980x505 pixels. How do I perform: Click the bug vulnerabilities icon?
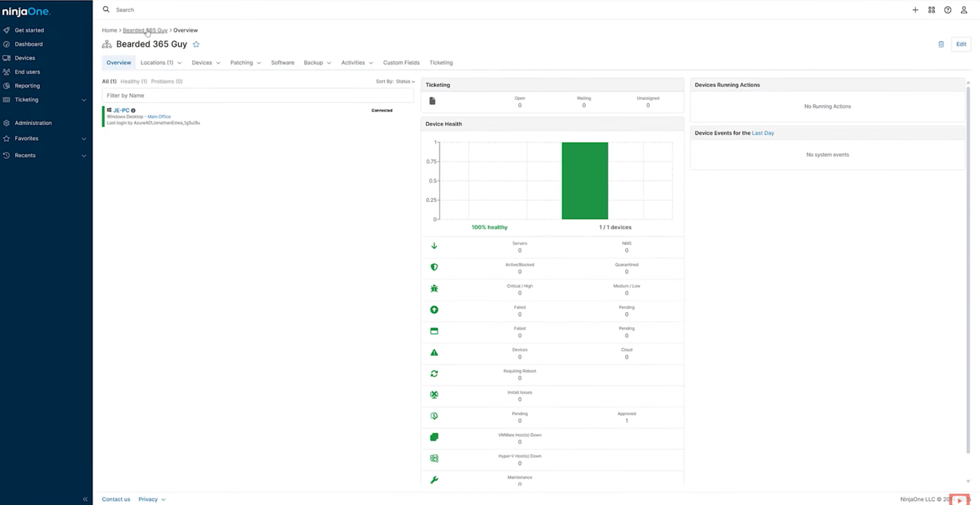[x=434, y=289]
